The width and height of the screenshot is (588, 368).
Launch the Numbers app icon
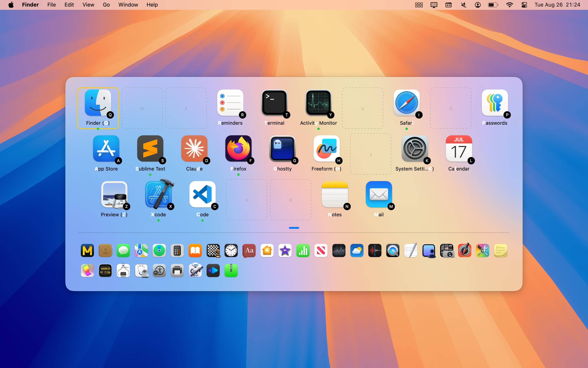303,250
